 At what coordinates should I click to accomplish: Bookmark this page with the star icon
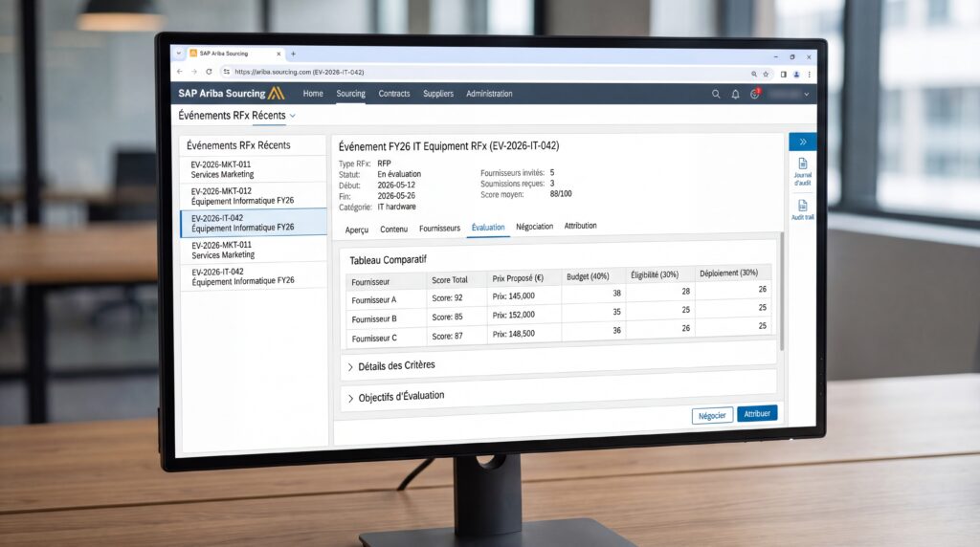coord(766,74)
